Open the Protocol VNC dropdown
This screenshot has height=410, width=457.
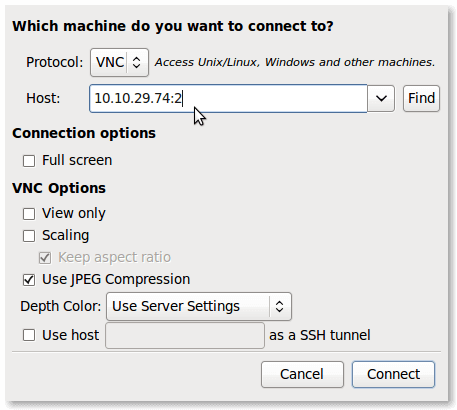tap(119, 62)
